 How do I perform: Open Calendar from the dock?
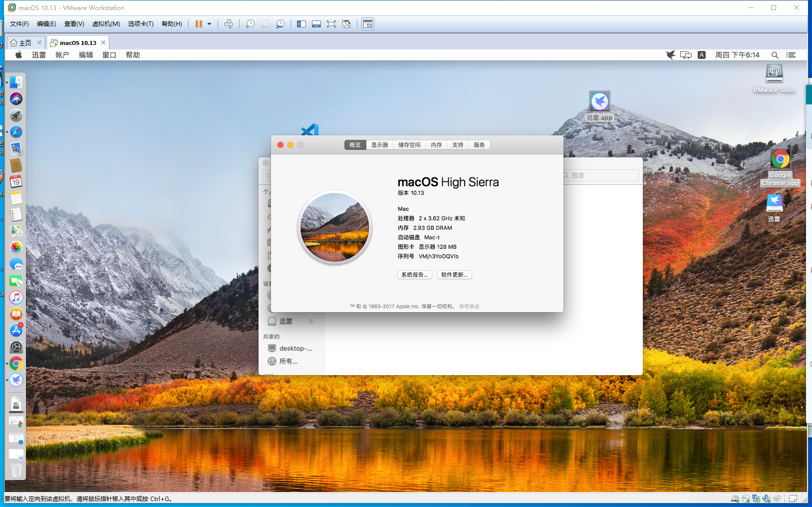(16, 181)
